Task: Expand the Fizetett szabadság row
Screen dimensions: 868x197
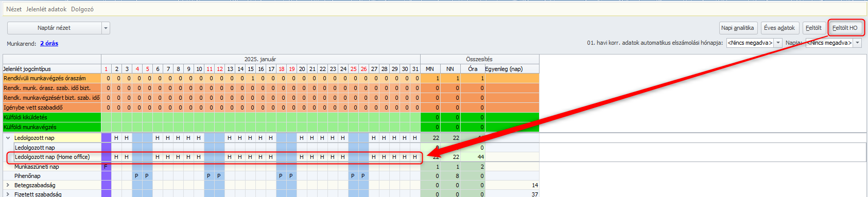Action: [8, 194]
